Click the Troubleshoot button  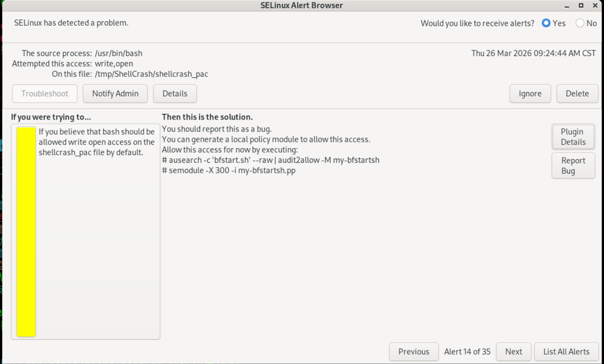45,93
